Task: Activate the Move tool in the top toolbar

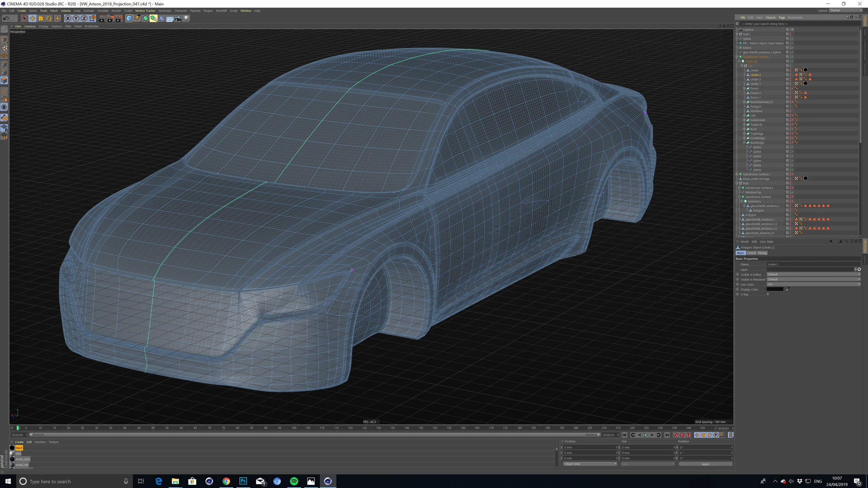Action: pyautogui.click(x=32, y=18)
